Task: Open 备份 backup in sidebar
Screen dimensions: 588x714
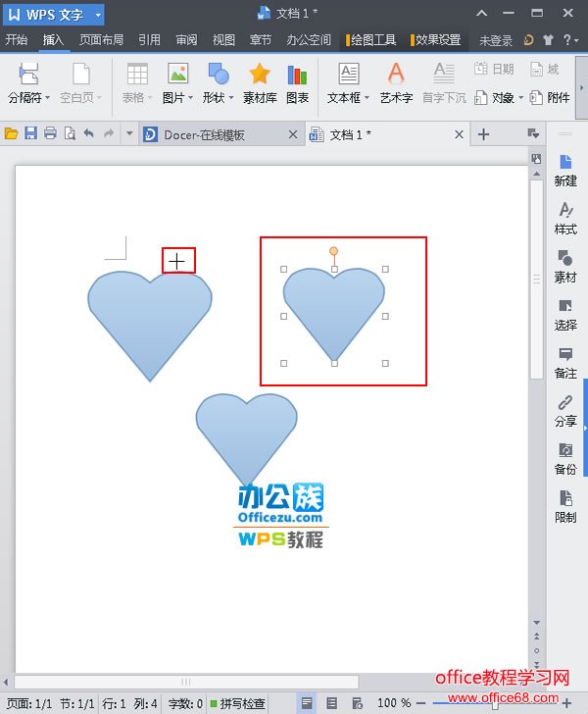Action: click(565, 459)
